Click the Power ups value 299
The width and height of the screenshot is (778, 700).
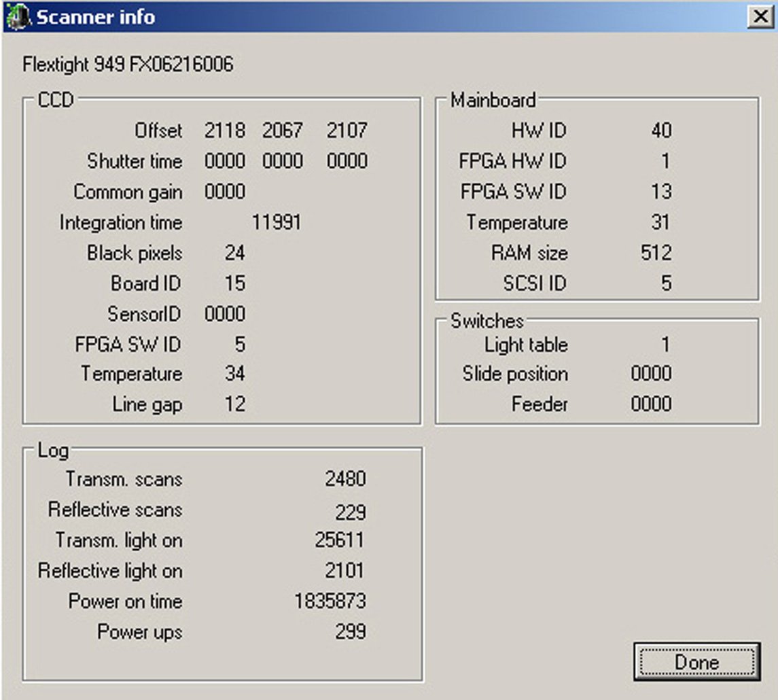pyautogui.click(x=350, y=631)
